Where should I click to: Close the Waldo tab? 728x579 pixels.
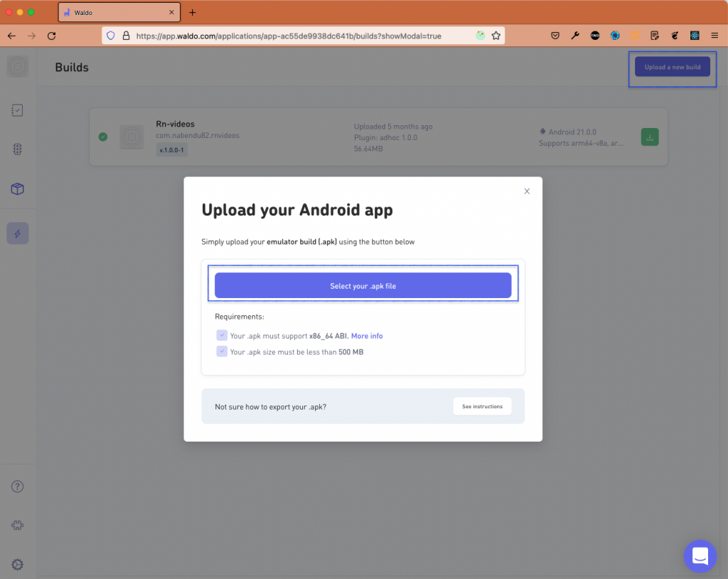click(x=171, y=13)
